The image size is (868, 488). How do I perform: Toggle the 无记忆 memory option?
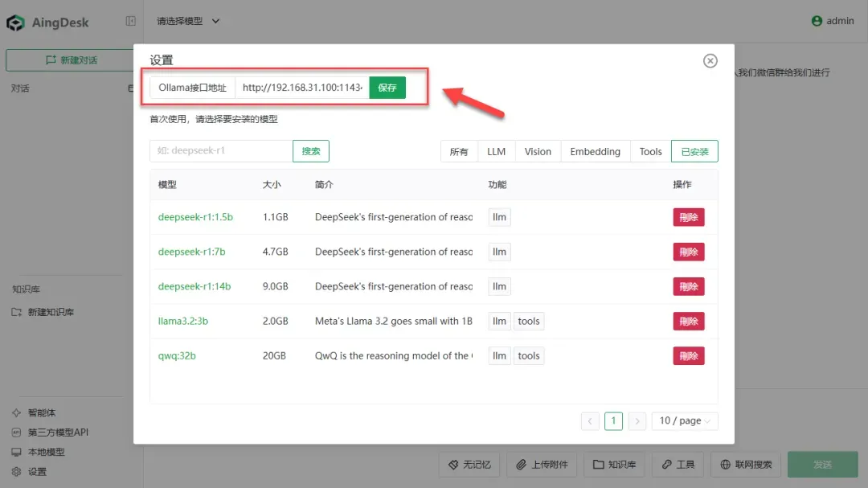469,465
